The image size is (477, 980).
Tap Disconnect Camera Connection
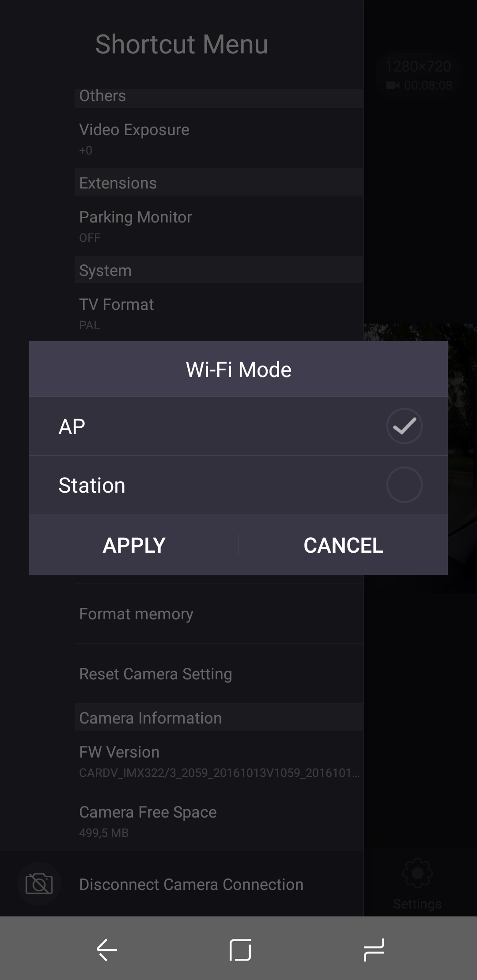click(191, 884)
